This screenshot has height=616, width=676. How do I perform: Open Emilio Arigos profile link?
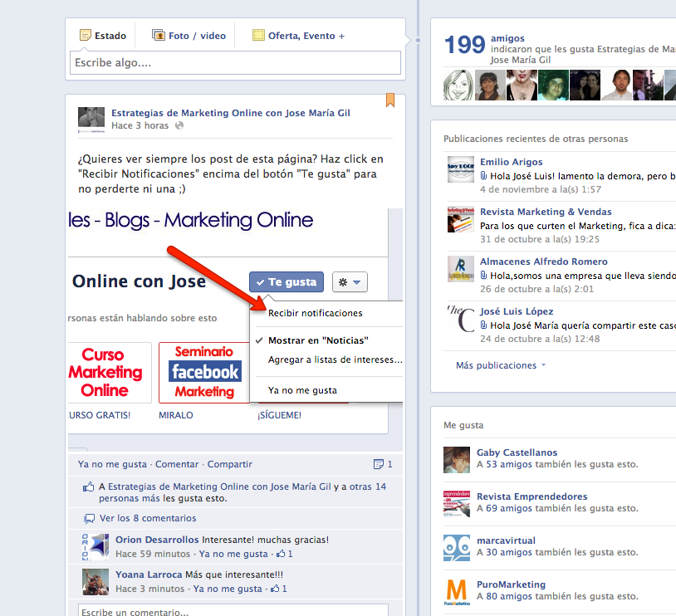tap(512, 162)
